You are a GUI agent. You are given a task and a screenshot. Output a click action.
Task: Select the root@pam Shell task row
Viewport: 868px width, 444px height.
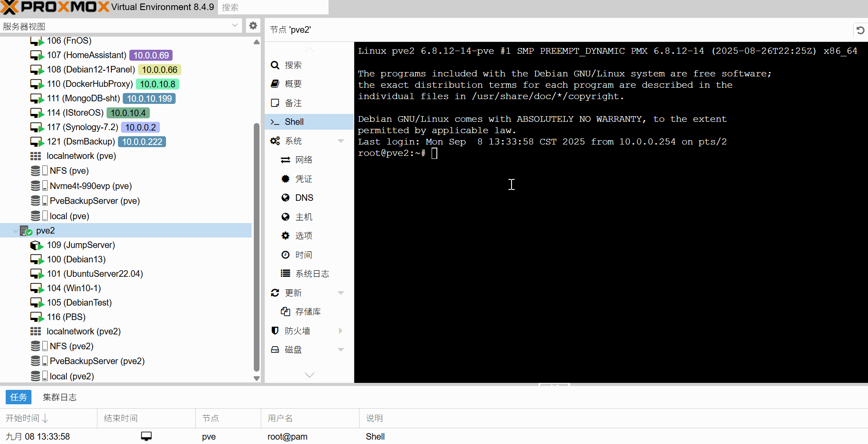[x=434, y=436]
